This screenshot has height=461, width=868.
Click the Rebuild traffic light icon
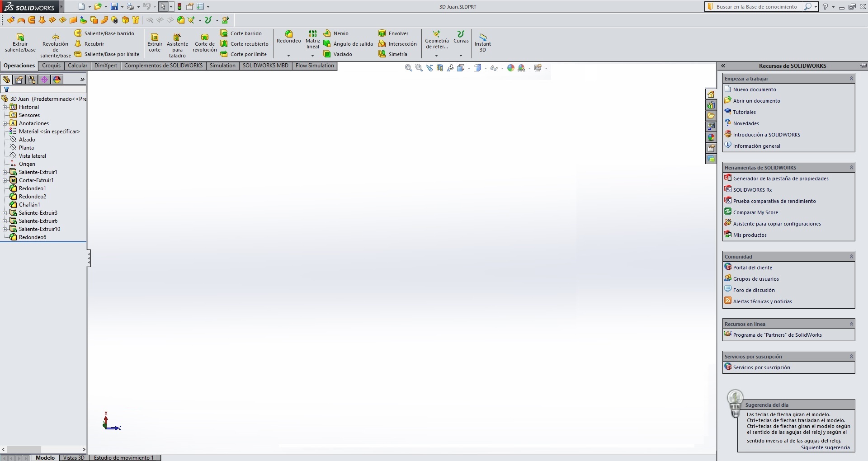[179, 6]
